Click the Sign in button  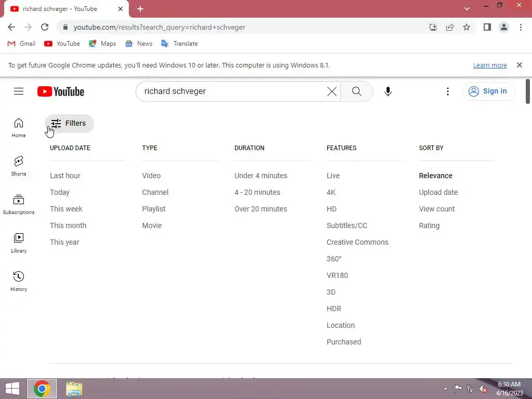pos(488,91)
